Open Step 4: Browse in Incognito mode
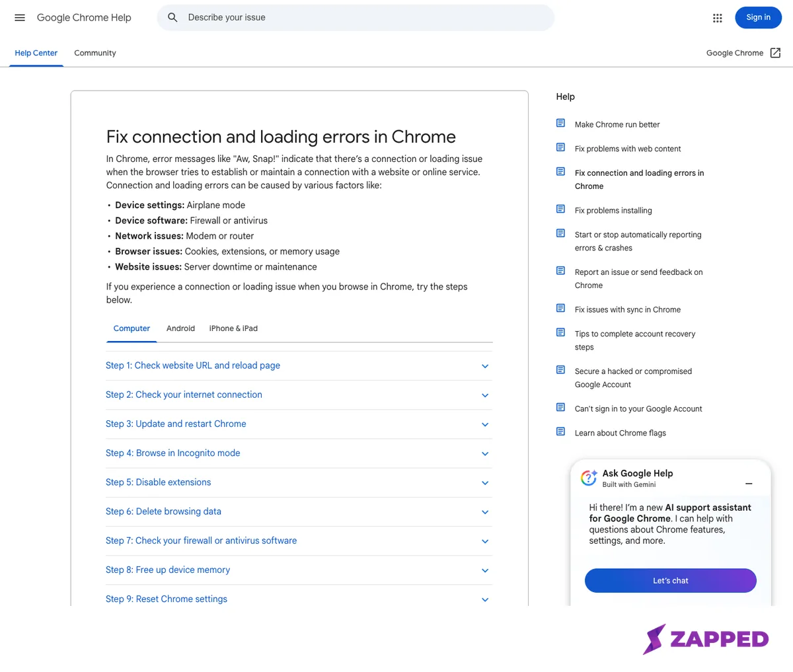This screenshot has width=793, height=672. click(173, 453)
